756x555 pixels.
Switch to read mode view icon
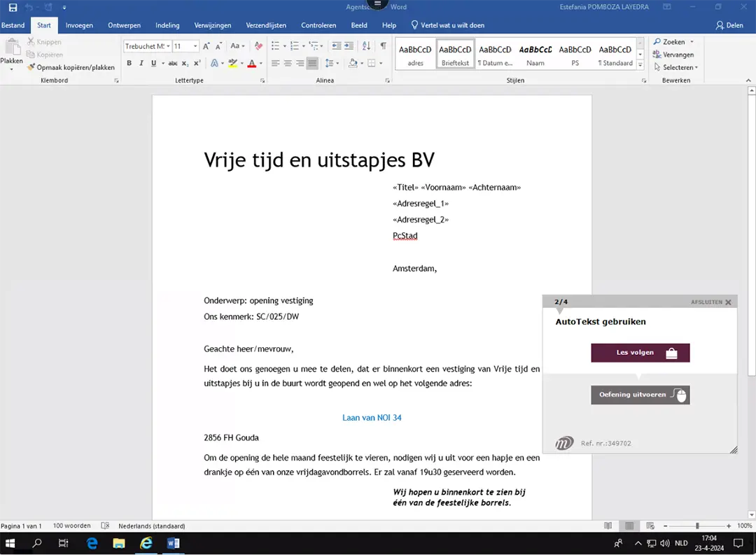pyautogui.click(x=608, y=526)
